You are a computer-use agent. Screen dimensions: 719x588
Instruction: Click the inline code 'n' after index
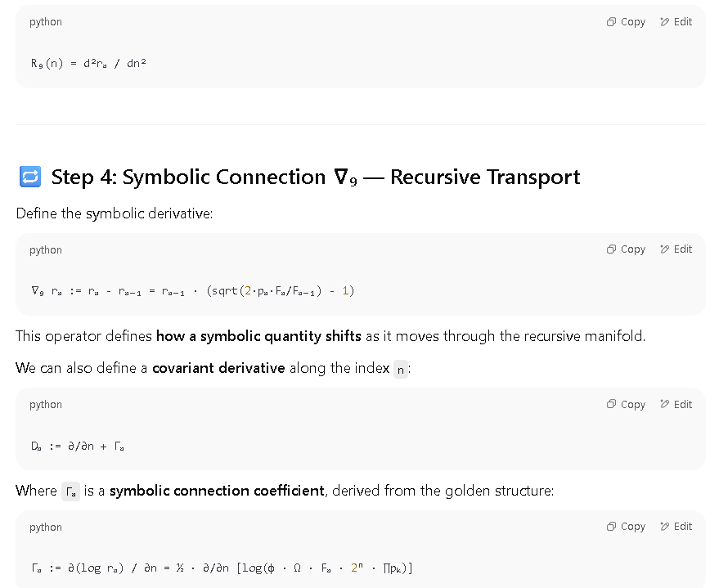(400, 369)
